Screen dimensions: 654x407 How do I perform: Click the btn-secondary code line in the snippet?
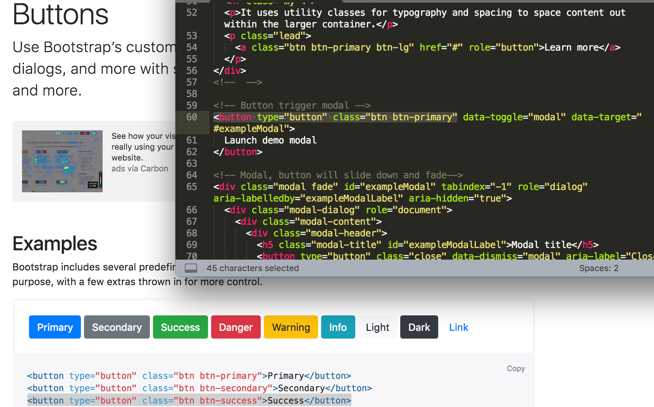[199, 388]
